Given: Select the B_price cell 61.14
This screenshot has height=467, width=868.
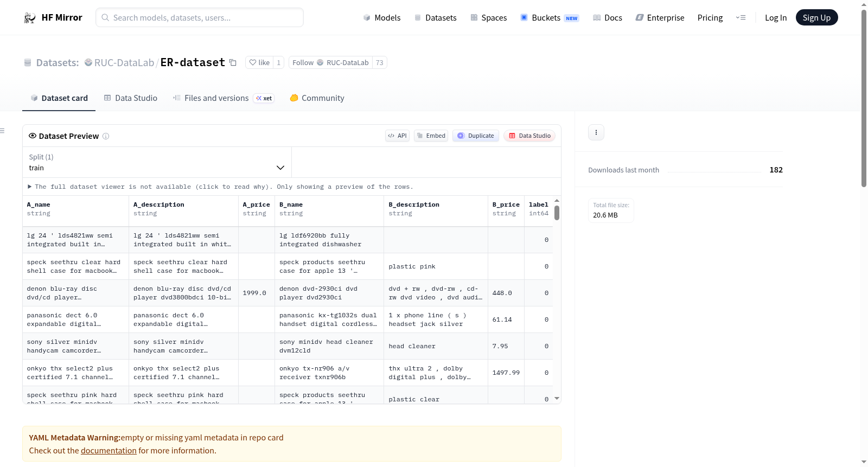Looking at the screenshot, I should pos(506,319).
